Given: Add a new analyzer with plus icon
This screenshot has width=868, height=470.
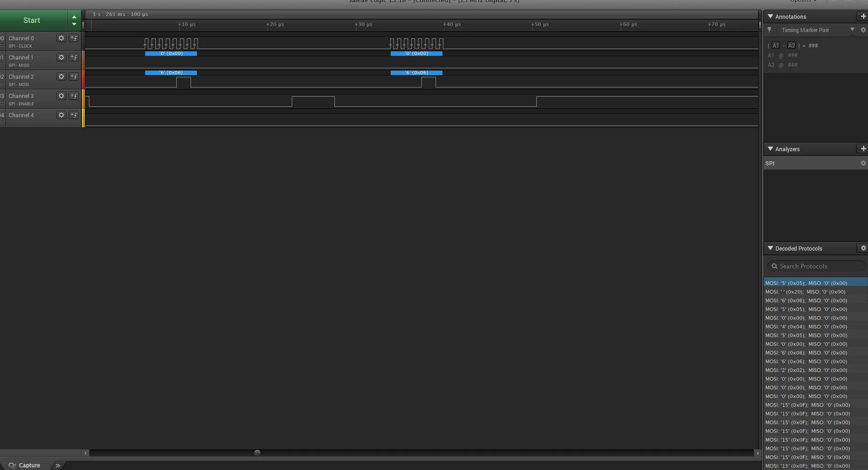Looking at the screenshot, I should (x=863, y=149).
